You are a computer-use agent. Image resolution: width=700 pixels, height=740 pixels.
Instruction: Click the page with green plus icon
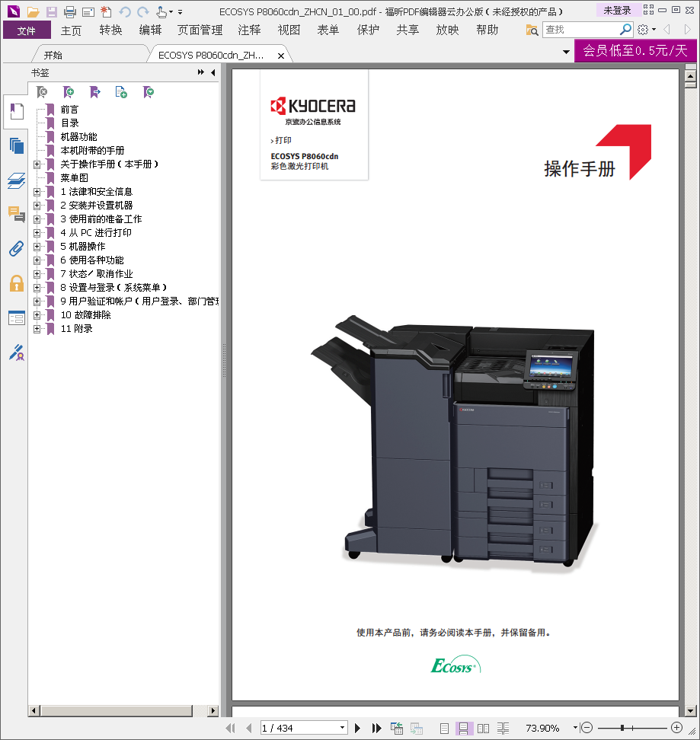pyautogui.click(x=121, y=92)
